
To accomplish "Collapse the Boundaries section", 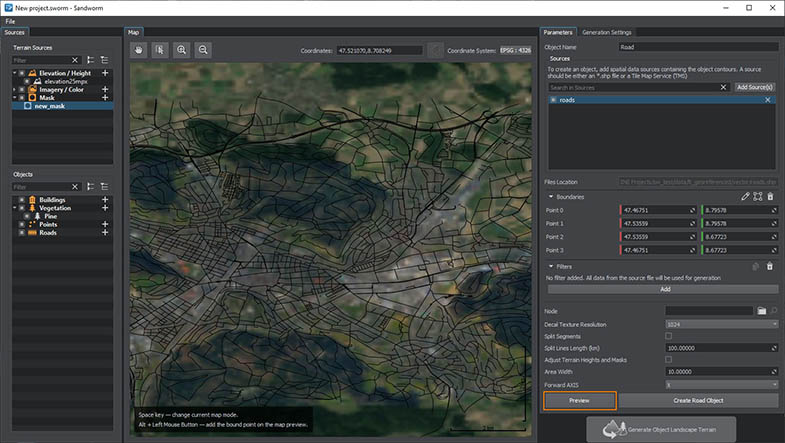I will tap(550, 197).
